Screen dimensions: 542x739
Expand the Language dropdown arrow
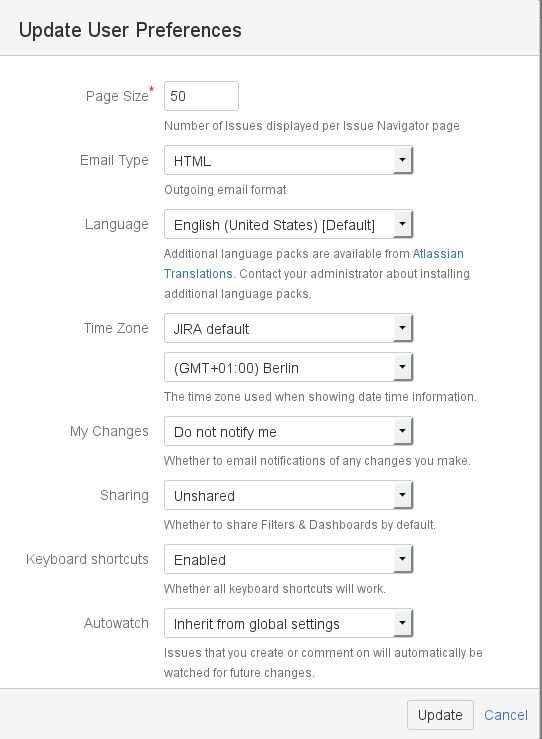[402, 224]
